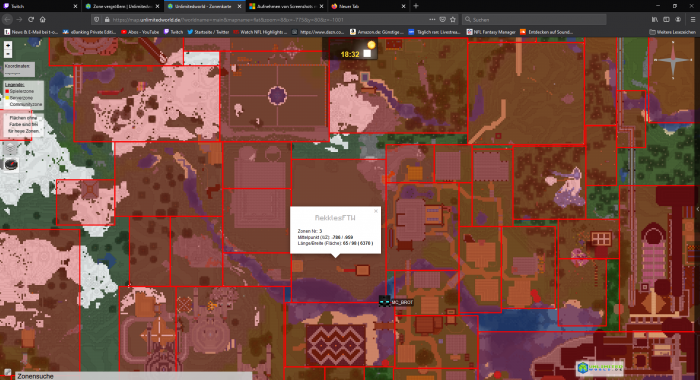Open the map layers control
The height and width of the screenshot is (380, 700).
point(11,149)
